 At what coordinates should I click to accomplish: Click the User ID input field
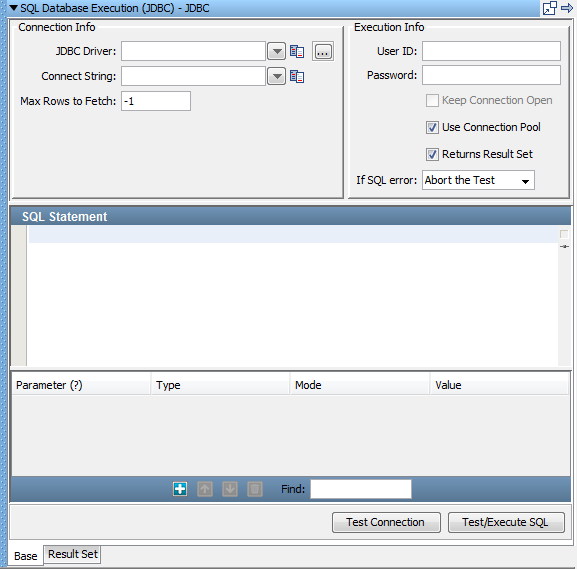[491, 51]
